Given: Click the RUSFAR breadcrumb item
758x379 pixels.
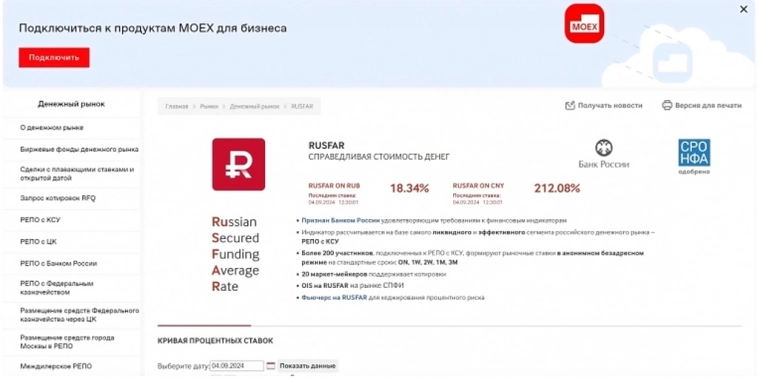Looking at the screenshot, I should 302,106.
